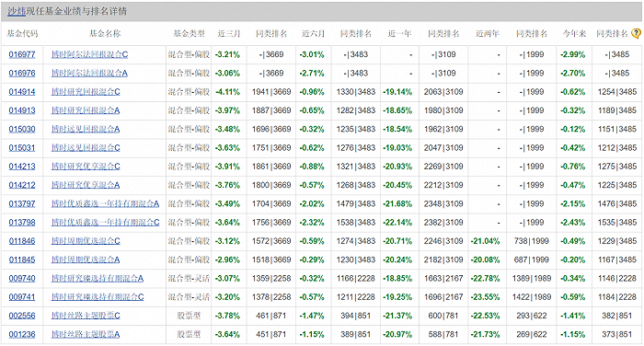
Task: Click the 近三月 column header
Action: tap(229, 34)
